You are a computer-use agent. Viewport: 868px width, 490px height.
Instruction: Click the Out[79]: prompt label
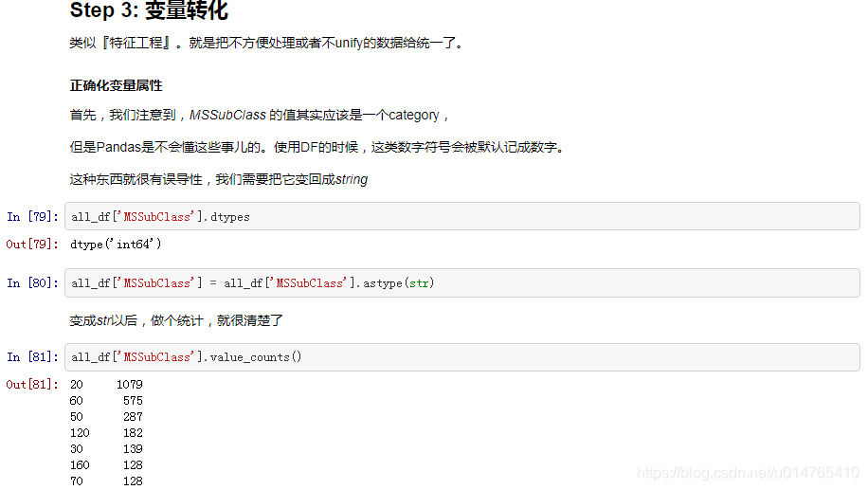[32, 245]
